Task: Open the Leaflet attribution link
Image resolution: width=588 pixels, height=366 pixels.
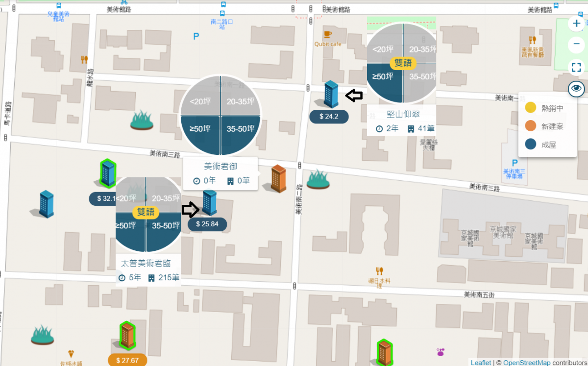Action: [x=481, y=363]
